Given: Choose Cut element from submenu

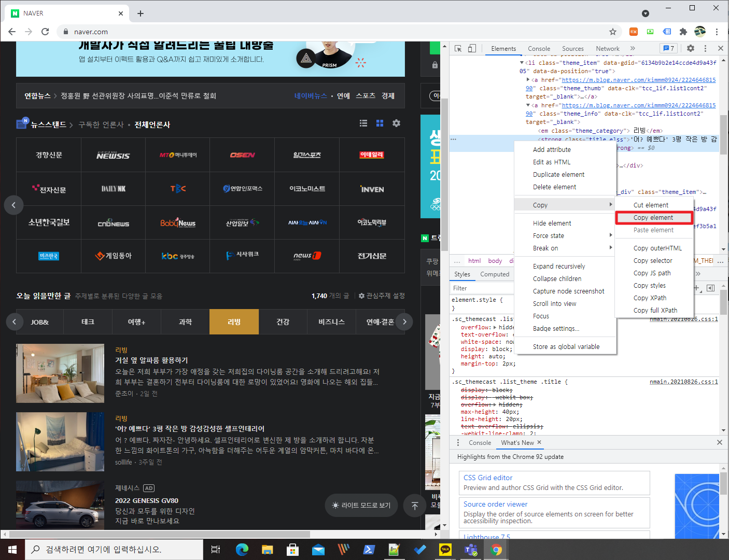Looking at the screenshot, I should click(654, 205).
